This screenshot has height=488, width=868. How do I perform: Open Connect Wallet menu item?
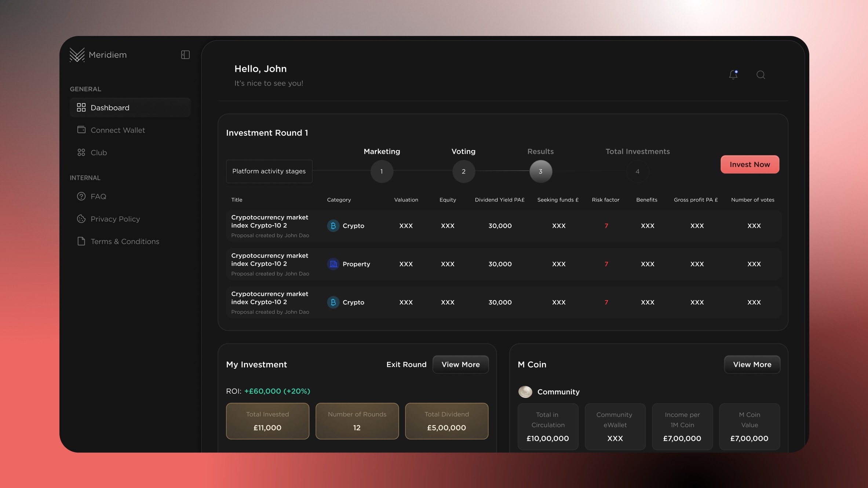tap(130, 130)
